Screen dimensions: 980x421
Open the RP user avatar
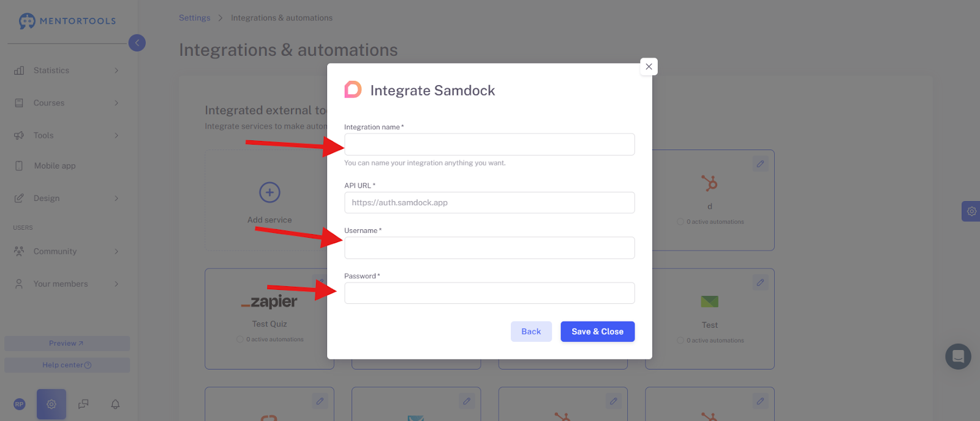click(x=20, y=404)
